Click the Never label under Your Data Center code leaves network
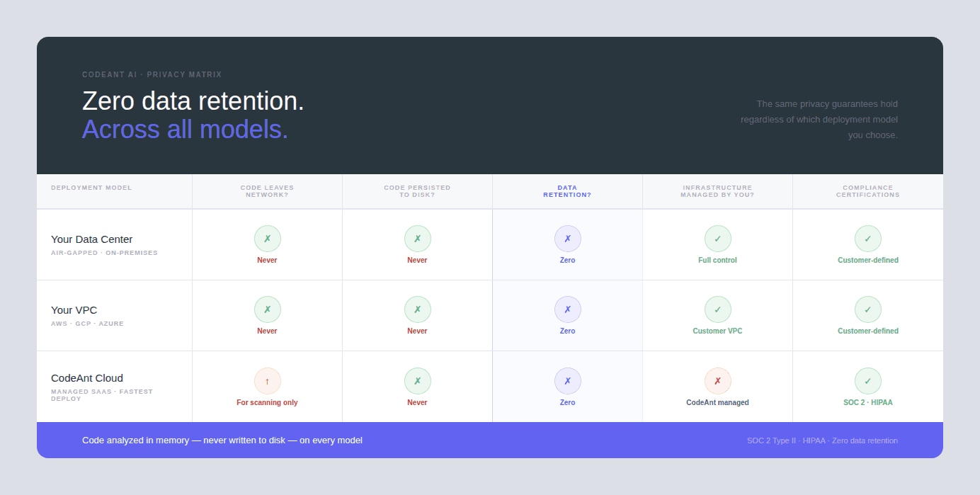The image size is (980, 495). pyautogui.click(x=267, y=260)
